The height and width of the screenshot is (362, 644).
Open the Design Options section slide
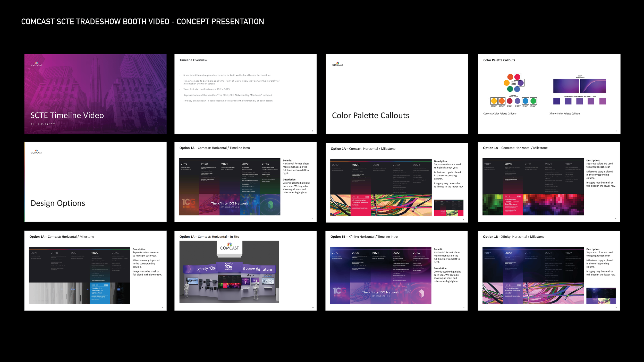95,182
